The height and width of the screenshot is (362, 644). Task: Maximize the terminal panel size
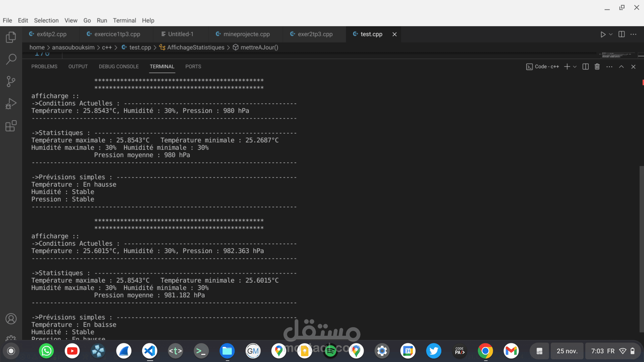[621, 67]
